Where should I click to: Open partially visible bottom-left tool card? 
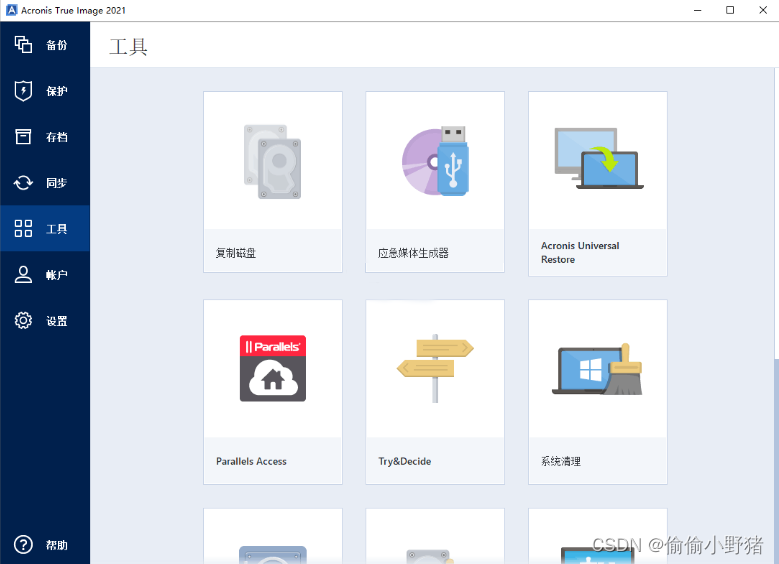point(273,536)
